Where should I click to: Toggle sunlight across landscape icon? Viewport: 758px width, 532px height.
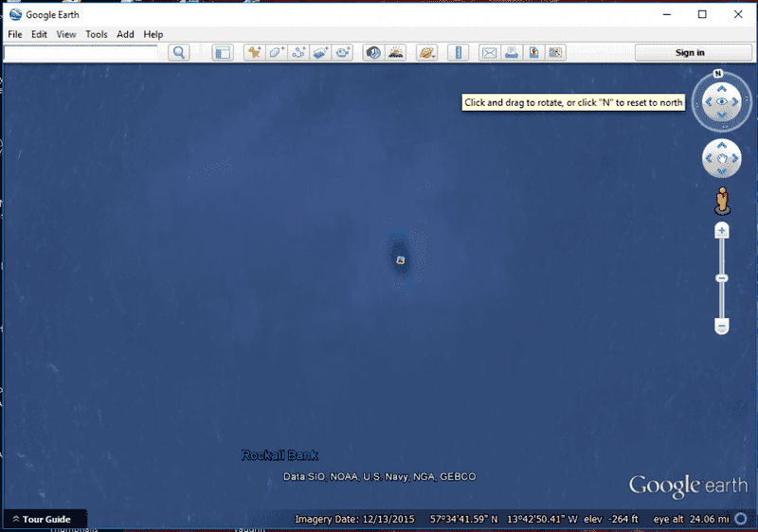[396, 52]
